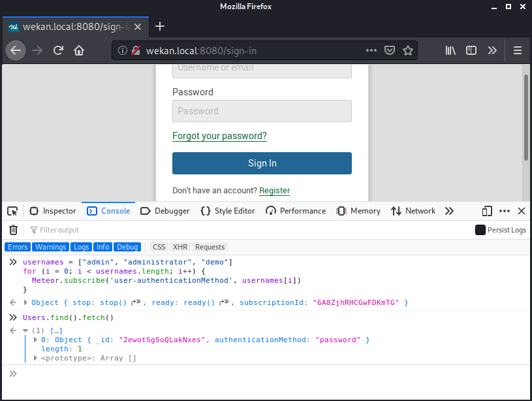Expand the Object with subscriptionId result

(x=25, y=302)
